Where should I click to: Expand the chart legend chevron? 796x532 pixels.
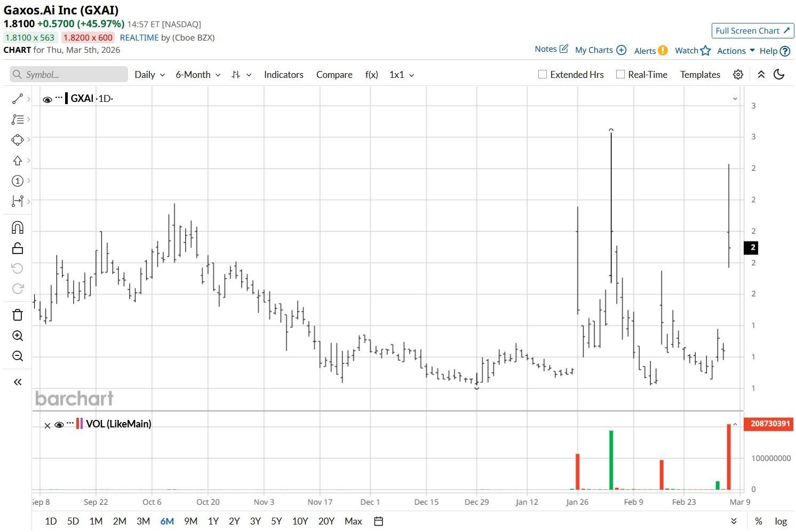[735, 99]
